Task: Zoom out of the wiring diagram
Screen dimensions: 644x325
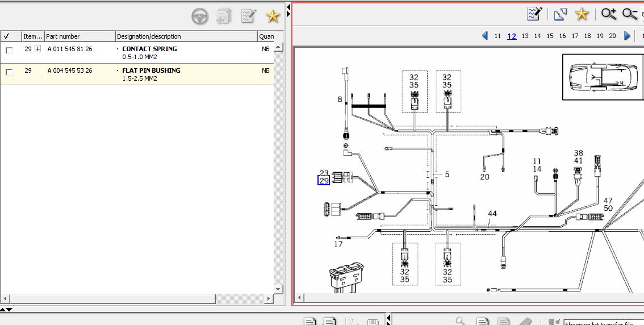Action: [629, 14]
